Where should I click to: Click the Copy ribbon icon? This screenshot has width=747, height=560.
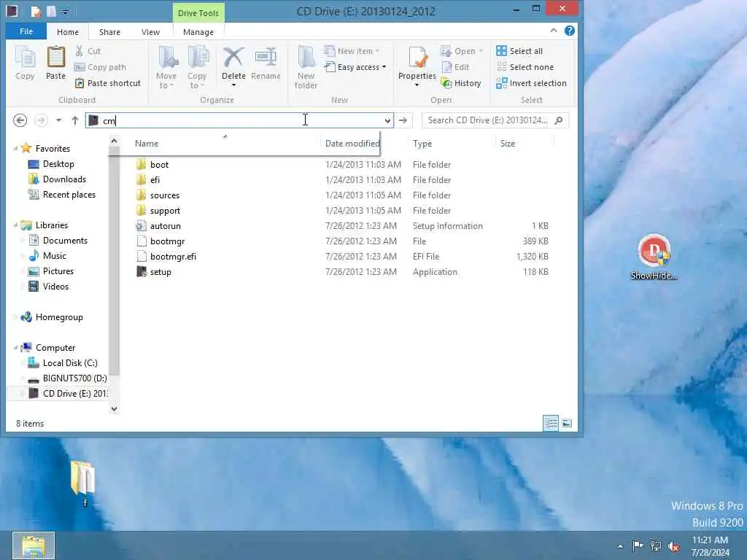(x=25, y=63)
